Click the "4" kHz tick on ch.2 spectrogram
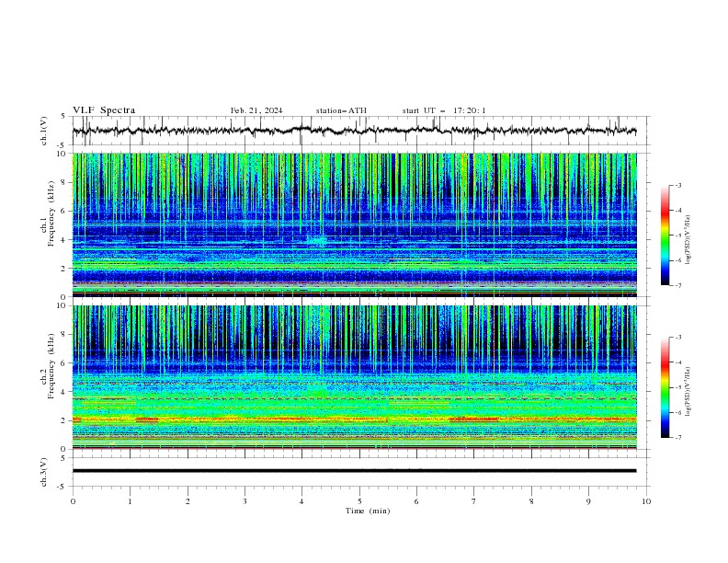The width and height of the screenshot is (728, 563). click(x=64, y=392)
